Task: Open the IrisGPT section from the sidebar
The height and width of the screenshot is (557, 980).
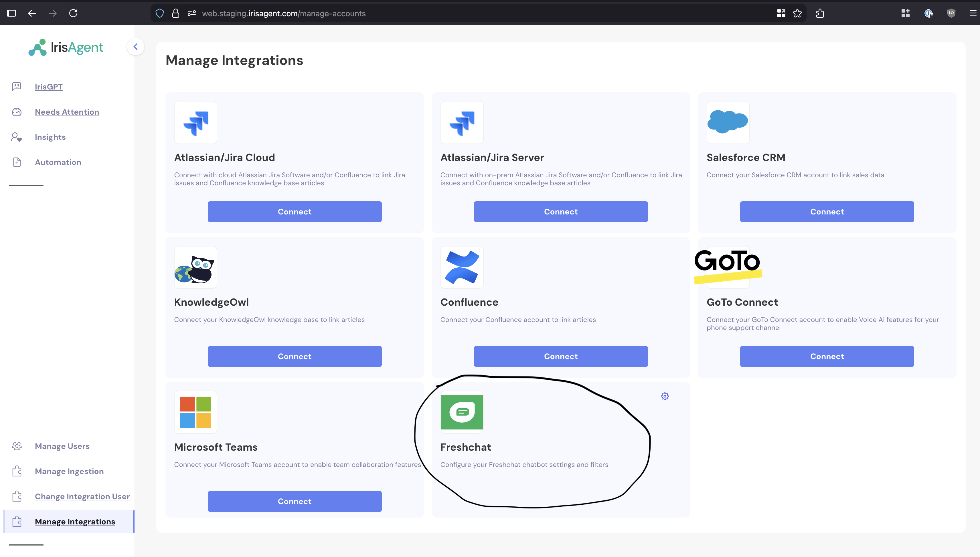Action: point(49,86)
